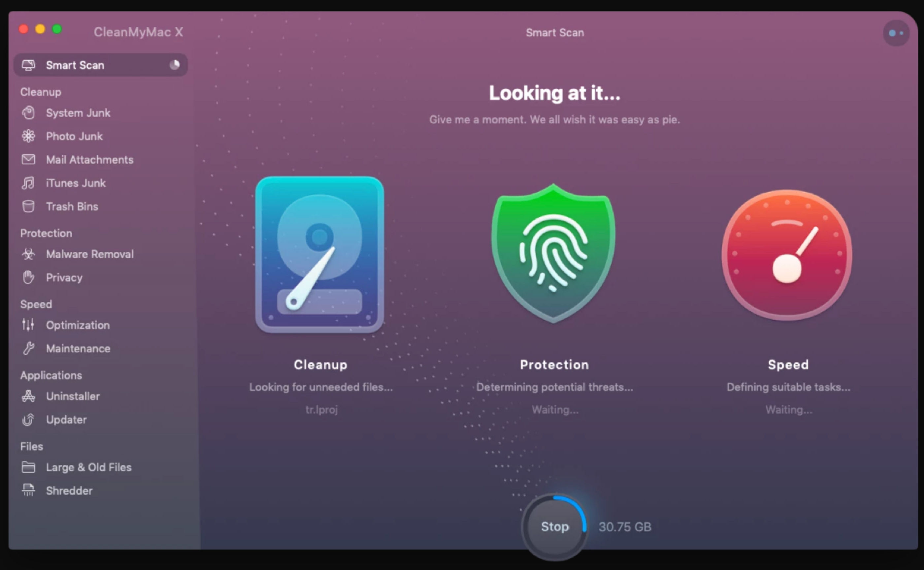Click the System Junk spiral icon
Image resolution: width=924 pixels, height=570 pixels.
pyautogui.click(x=28, y=113)
